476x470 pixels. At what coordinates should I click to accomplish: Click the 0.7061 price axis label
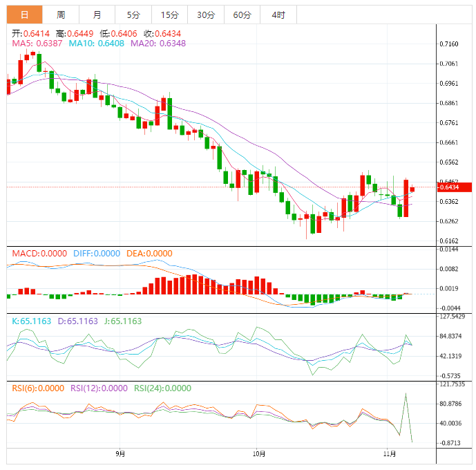(448, 64)
